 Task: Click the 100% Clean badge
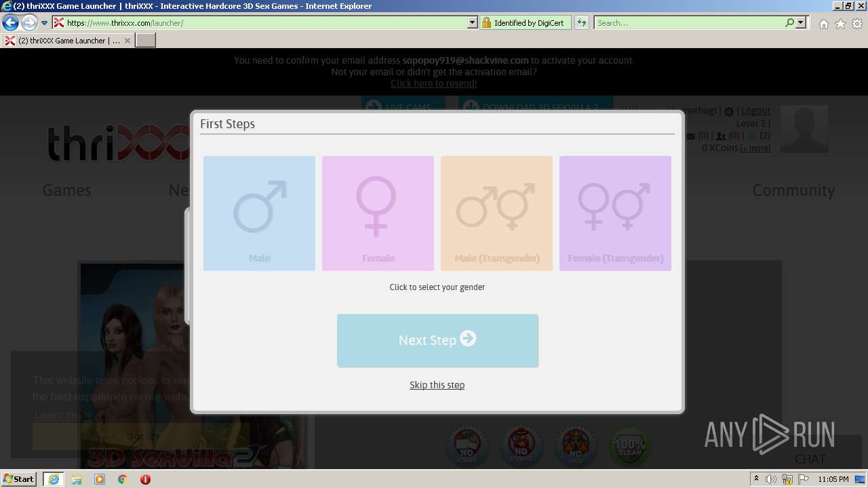coord(630,447)
